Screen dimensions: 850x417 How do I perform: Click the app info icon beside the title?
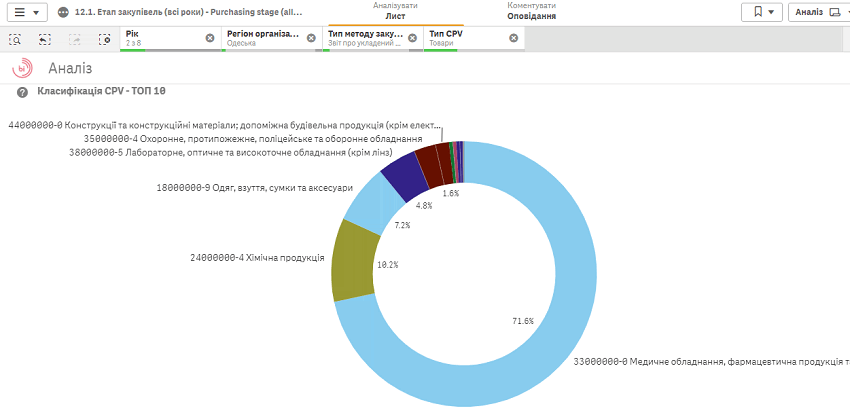click(64, 12)
